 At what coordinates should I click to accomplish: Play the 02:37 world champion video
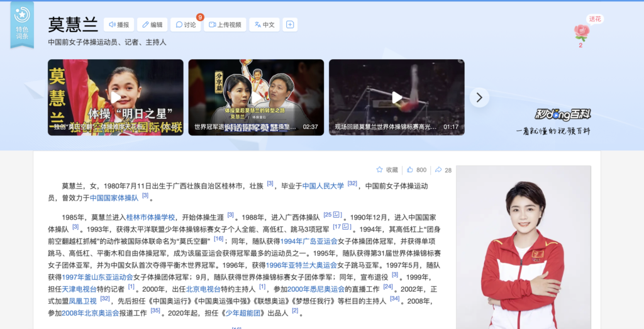(256, 98)
